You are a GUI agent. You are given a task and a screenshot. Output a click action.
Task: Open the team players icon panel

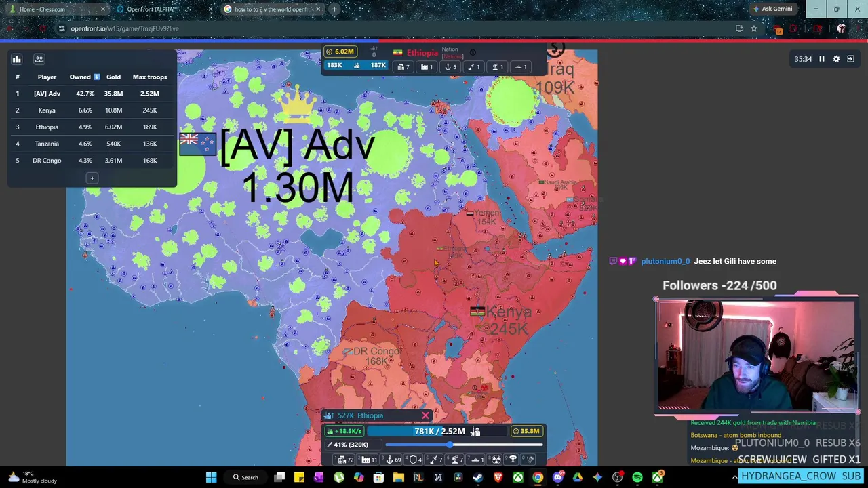39,59
